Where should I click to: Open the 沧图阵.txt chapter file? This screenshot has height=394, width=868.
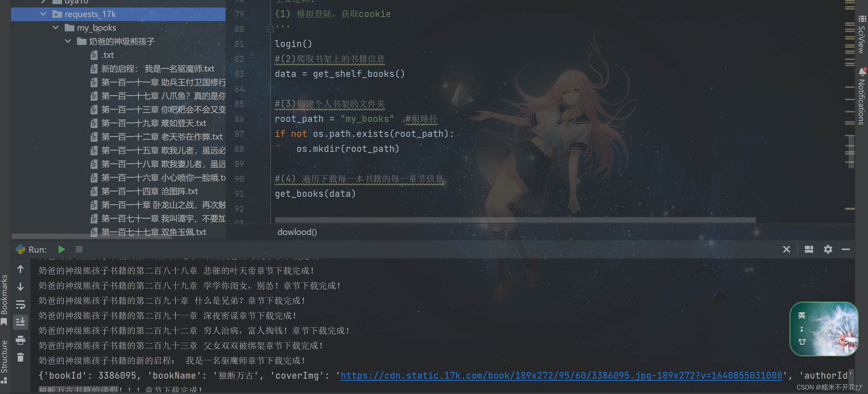149,191
